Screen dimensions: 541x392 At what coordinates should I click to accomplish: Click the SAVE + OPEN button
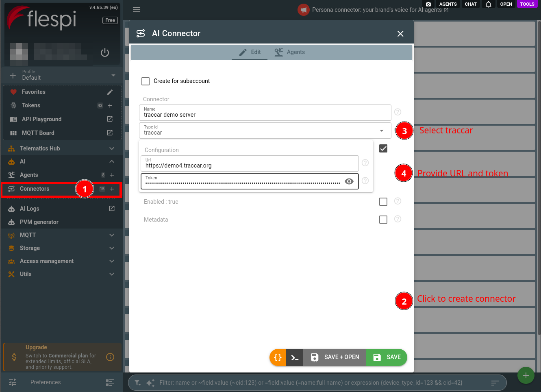(x=335, y=357)
